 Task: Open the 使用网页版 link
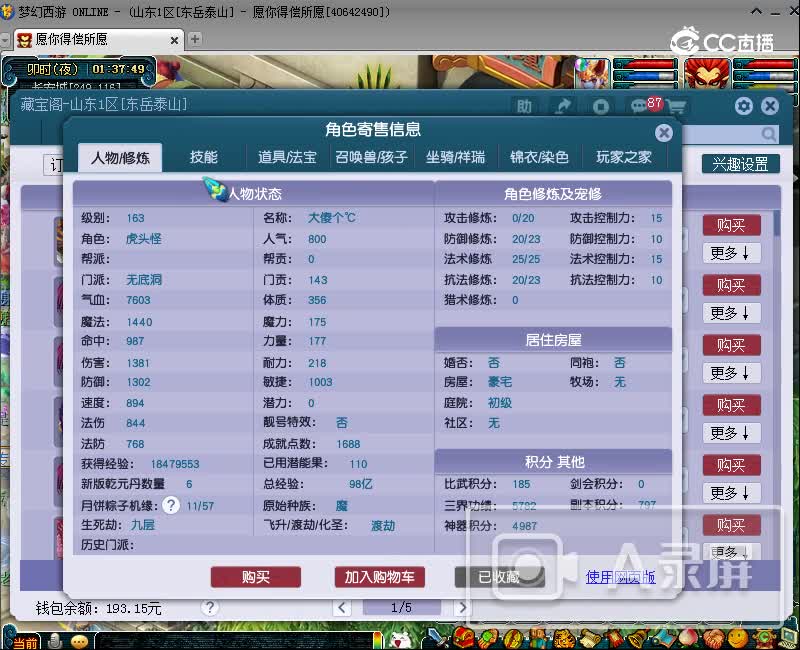(x=620, y=577)
